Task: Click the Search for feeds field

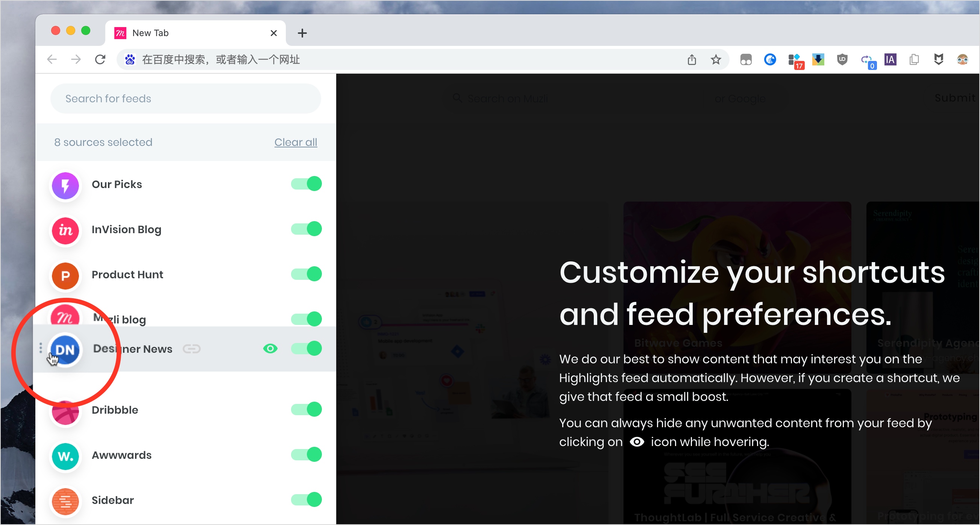Action: tap(186, 99)
